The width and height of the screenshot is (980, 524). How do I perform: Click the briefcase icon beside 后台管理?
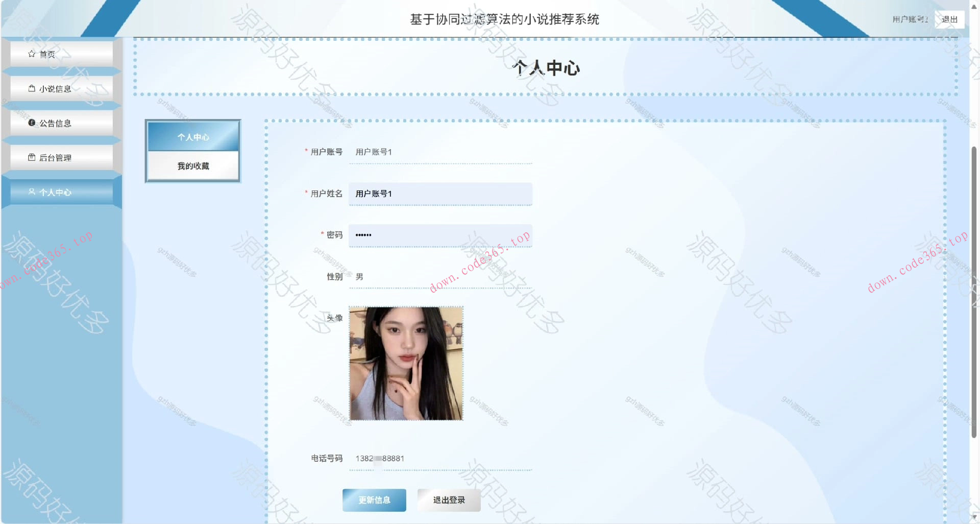[x=31, y=157]
